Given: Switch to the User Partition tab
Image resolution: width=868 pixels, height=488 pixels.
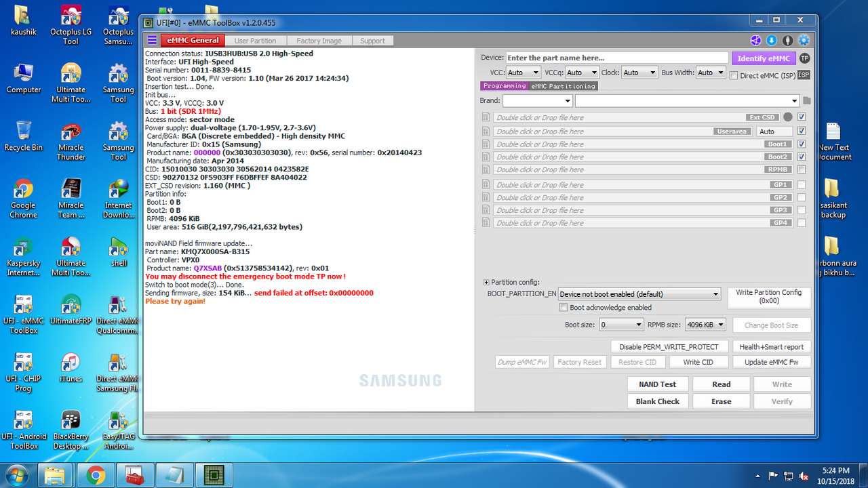Looking at the screenshot, I should tap(256, 41).
